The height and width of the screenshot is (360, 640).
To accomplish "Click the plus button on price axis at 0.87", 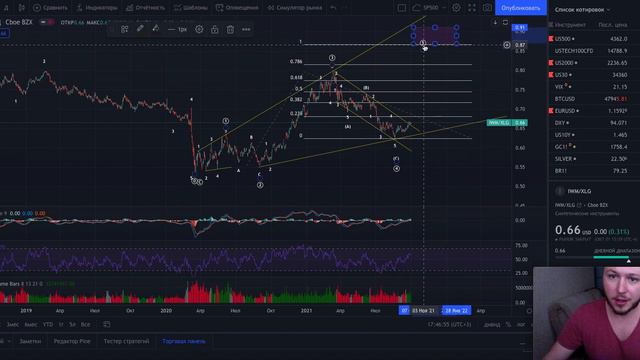I will (507, 45).
